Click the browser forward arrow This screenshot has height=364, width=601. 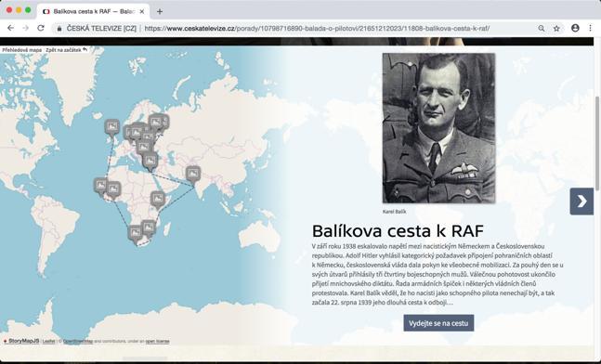coord(25,28)
